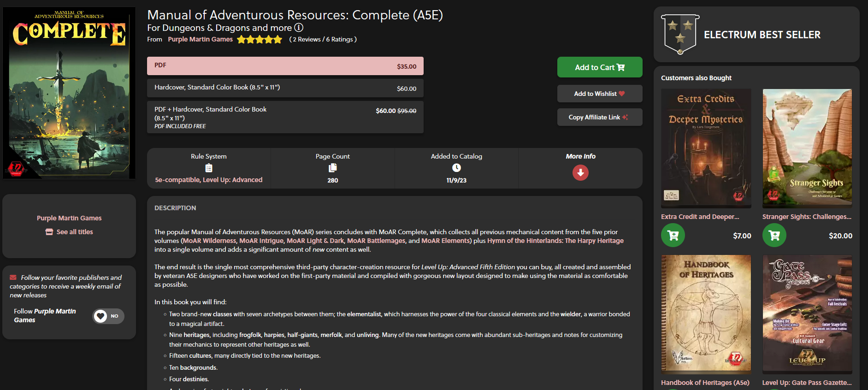Open MoAR Light & Dark link
The image size is (868, 390).
pyautogui.click(x=315, y=241)
